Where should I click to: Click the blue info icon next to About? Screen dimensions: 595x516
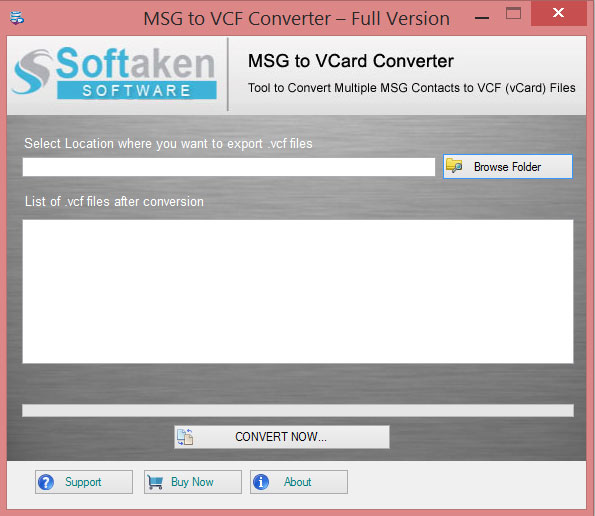point(261,482)
